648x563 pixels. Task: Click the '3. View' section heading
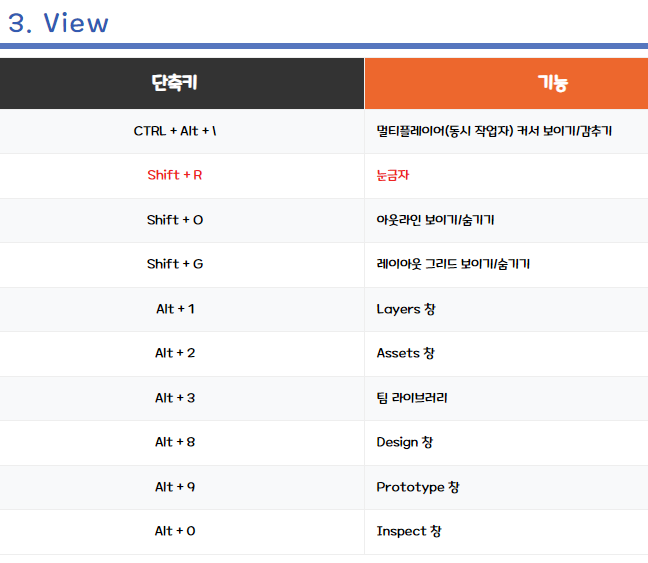[58, 23]
